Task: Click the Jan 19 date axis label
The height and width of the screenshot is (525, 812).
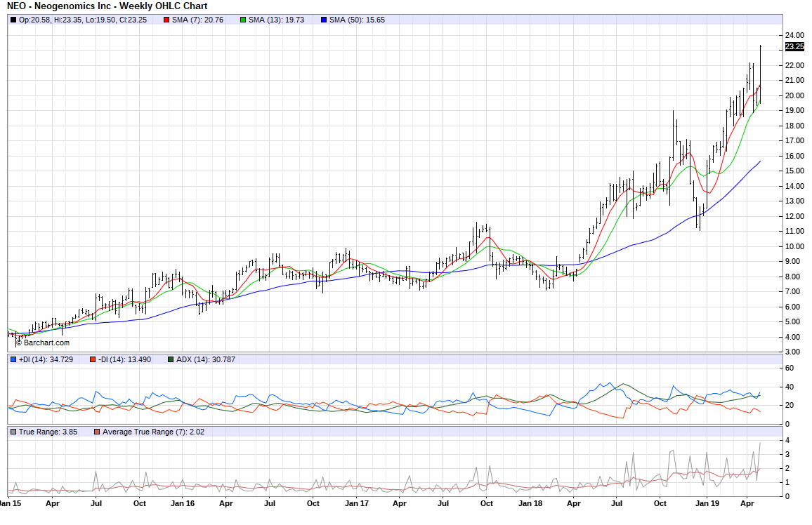Action: 705,503
